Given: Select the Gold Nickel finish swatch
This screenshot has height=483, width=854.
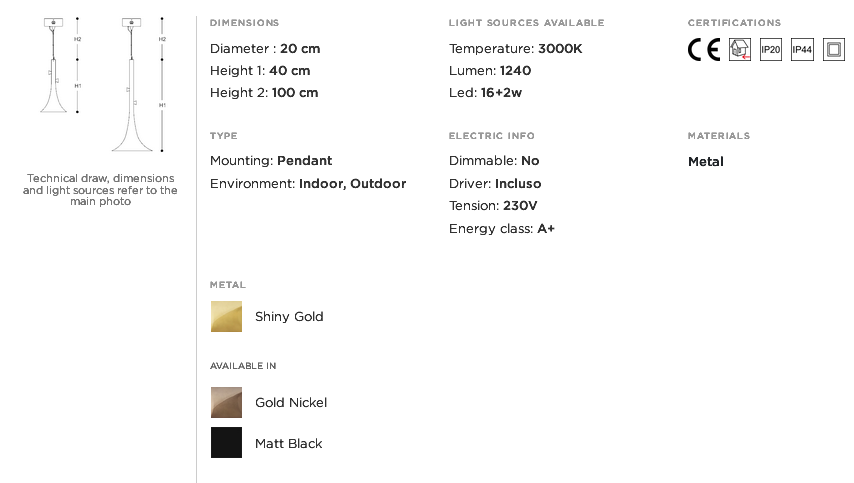Looking at the screenshot, I should coord(227,402).
